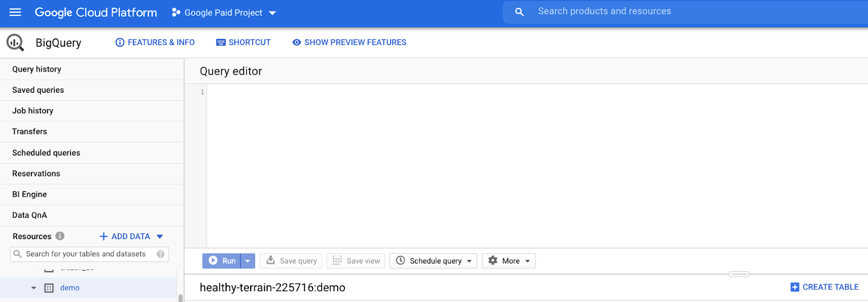868x302 pixels.
Task: Focus the tables and datasets search field
Action: pos(86,254)
